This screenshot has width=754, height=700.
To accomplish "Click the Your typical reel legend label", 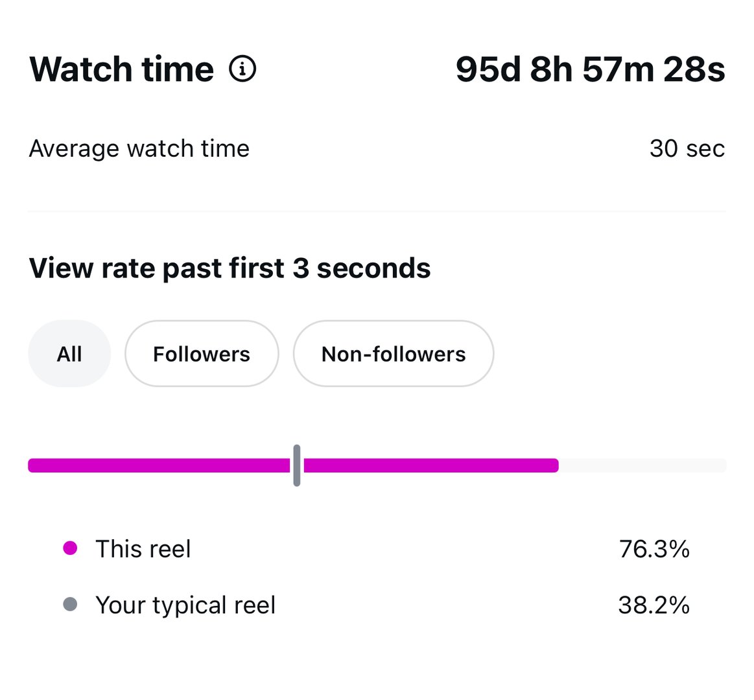I will pyautogui.click(x=185, y=605).
